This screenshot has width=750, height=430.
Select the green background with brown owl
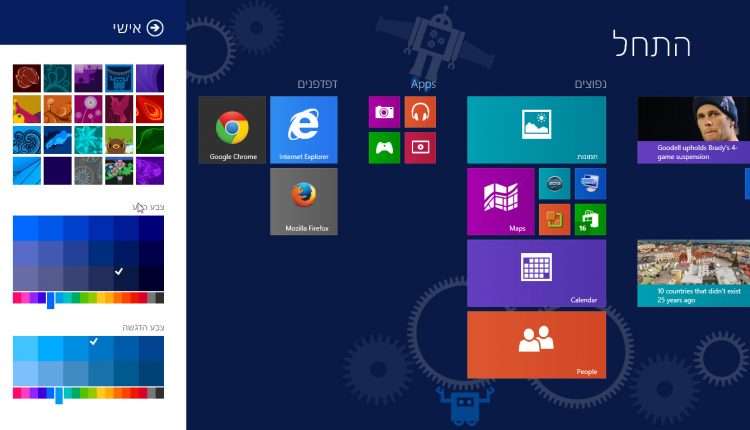119,140
